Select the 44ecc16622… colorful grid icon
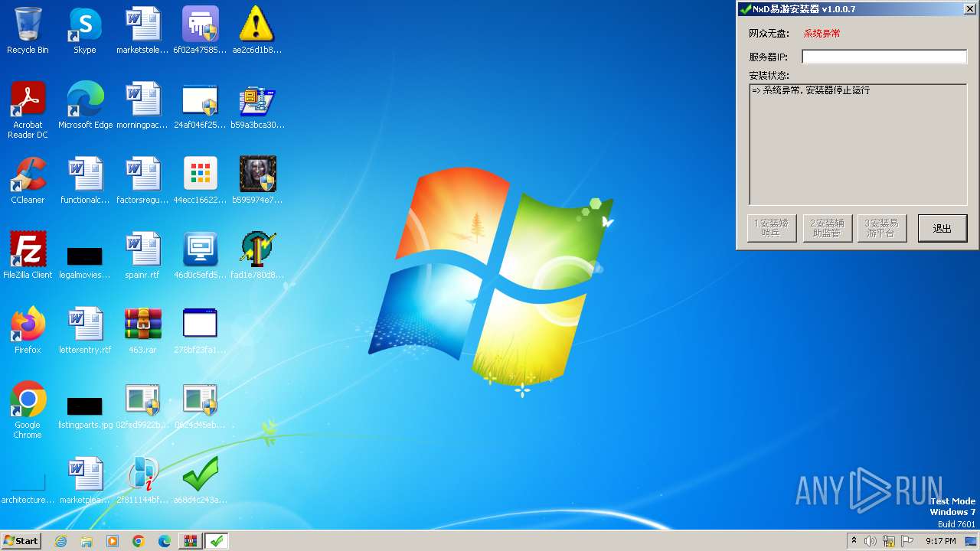This screenshot has height=551, width=980. coord(200,181)
